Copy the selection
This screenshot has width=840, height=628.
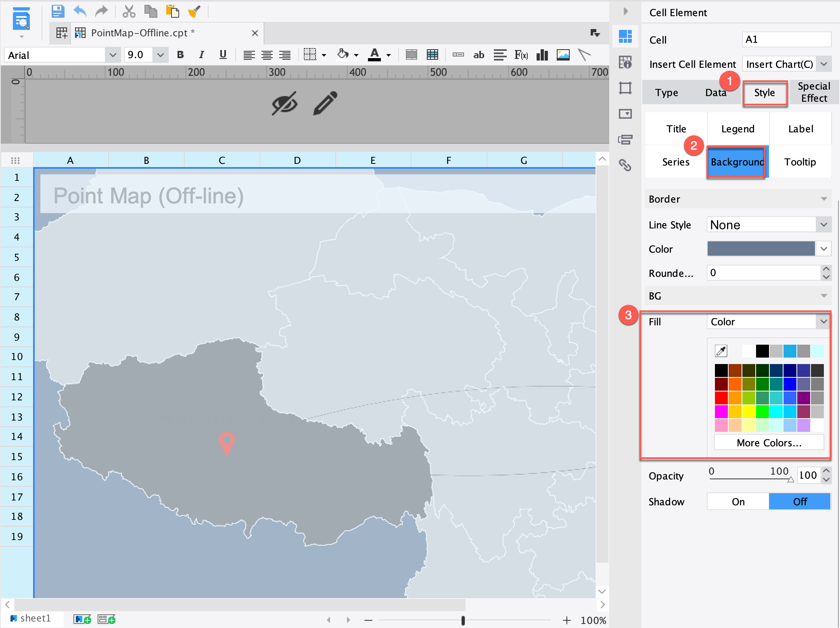150,11
